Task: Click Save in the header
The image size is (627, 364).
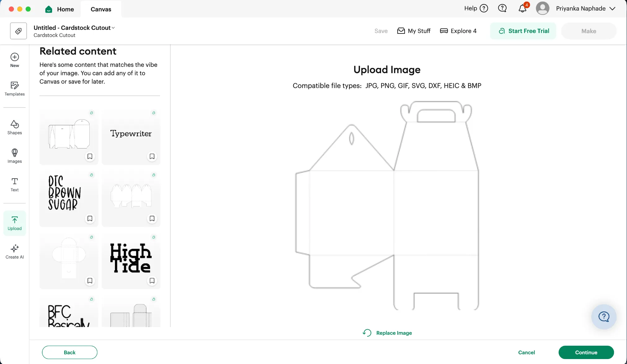Action: [381, 31]
